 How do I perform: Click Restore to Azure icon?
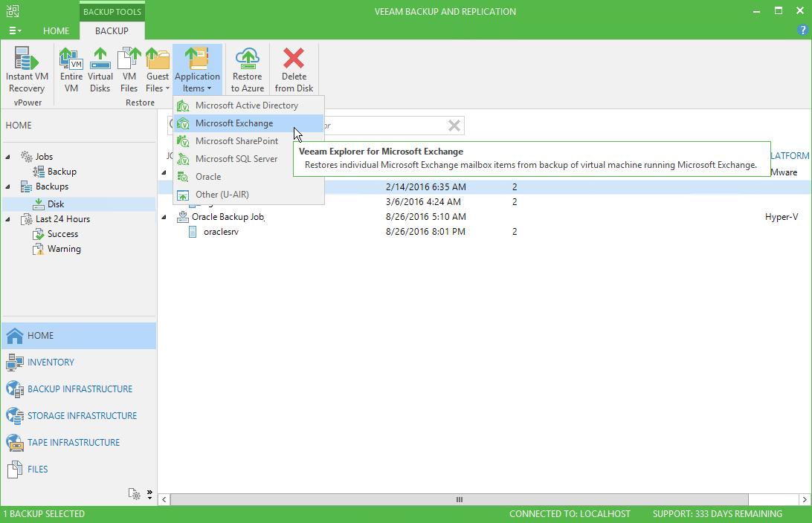[248, 58]
